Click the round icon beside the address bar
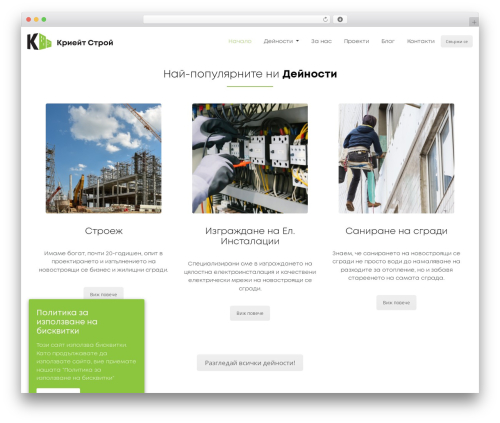The width and height of the screenshot is (500, 423). (x=340, y=20)
